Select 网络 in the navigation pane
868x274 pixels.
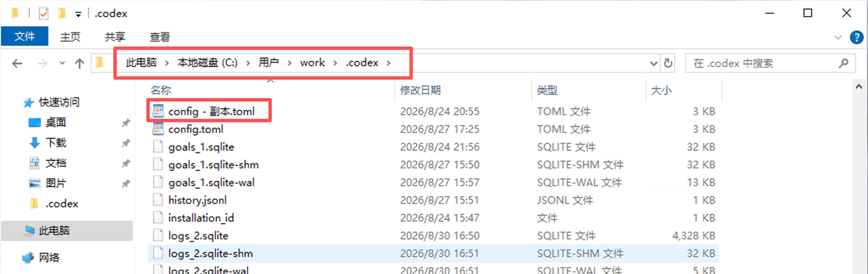point(49,257)
